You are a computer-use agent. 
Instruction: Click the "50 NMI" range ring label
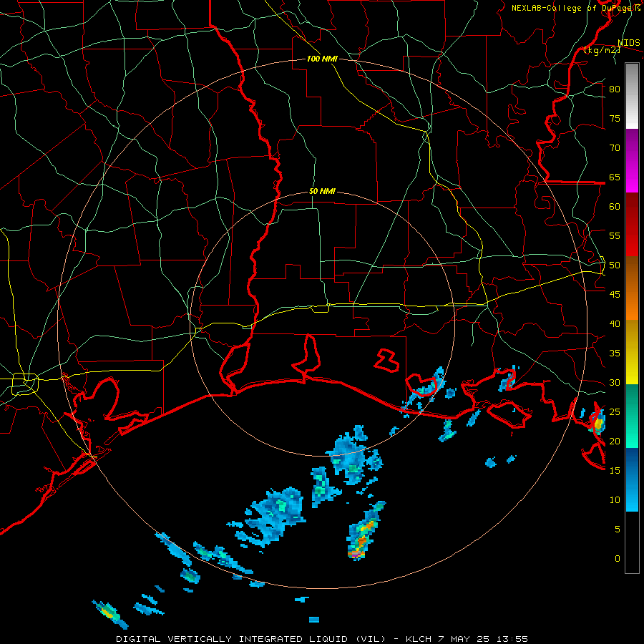coord(322,191)
